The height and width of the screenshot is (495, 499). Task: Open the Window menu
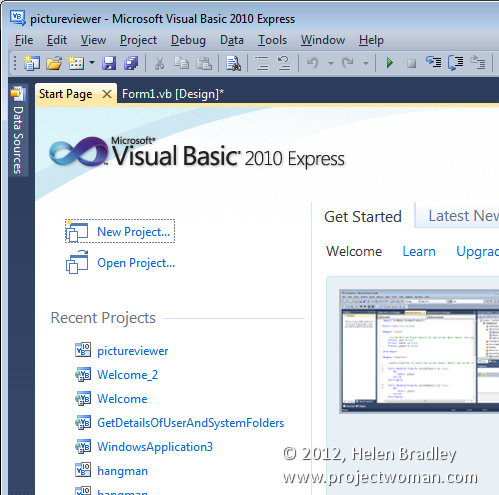(323, 40)
